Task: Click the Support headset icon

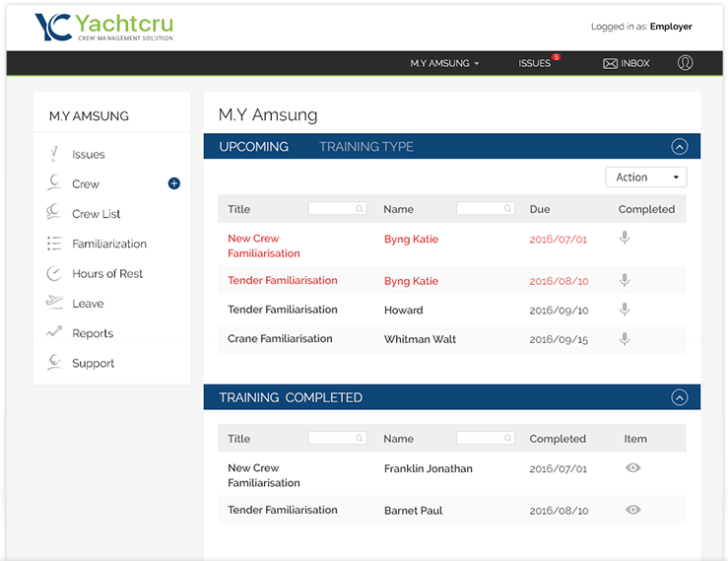Action: 54,362
